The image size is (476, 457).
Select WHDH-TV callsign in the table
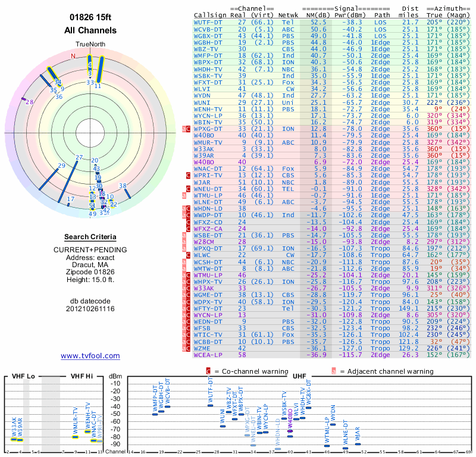click(x=208, y=69)
